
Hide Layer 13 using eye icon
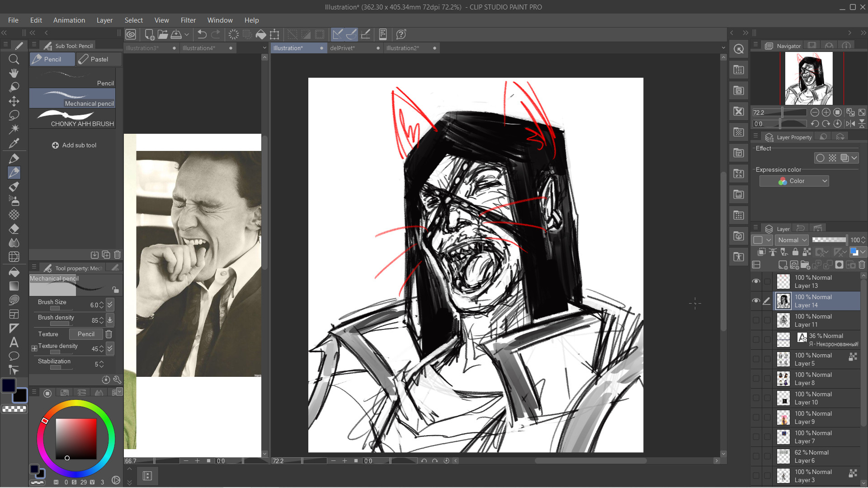point(756,282)
